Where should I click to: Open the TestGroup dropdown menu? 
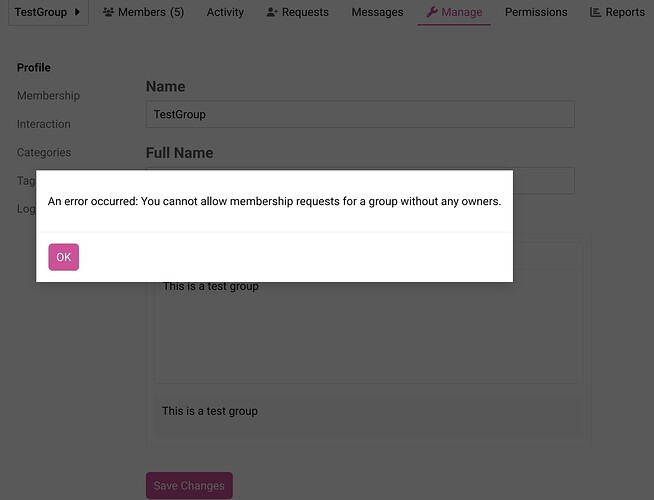[48, 12]
